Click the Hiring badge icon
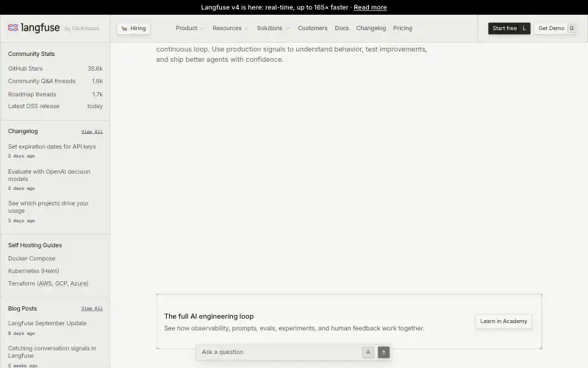Screen dimensions: 588x368 point(124,29)
